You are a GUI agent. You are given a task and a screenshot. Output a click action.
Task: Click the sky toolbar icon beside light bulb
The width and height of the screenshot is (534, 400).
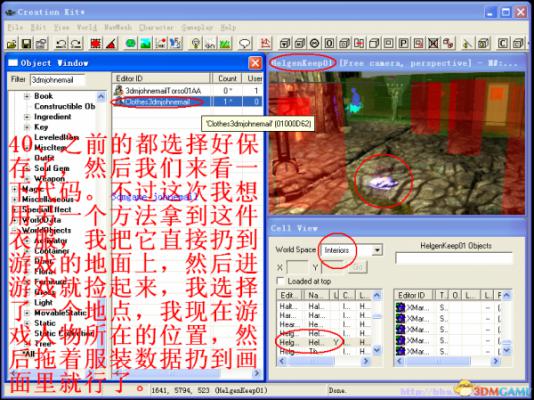pos(210,44)
